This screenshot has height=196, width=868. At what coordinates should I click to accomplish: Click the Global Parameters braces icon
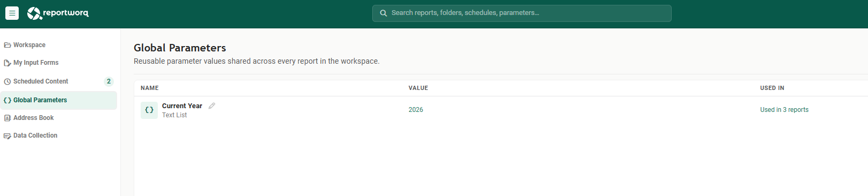pos(7,101)
